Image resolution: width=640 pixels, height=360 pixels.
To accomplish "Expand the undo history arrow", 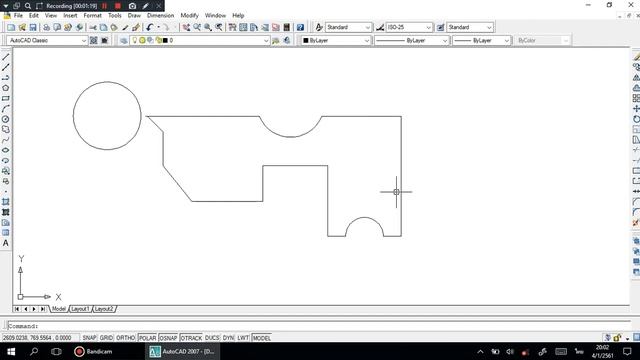I will (158, 27).
